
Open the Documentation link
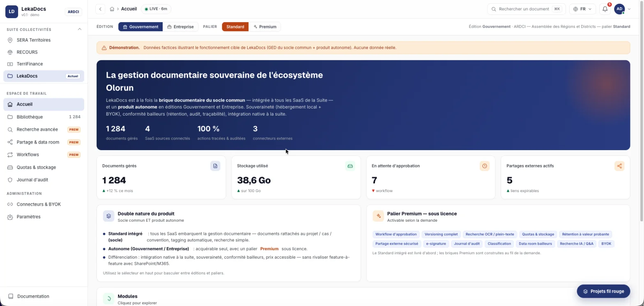click(x=44, y=296)
